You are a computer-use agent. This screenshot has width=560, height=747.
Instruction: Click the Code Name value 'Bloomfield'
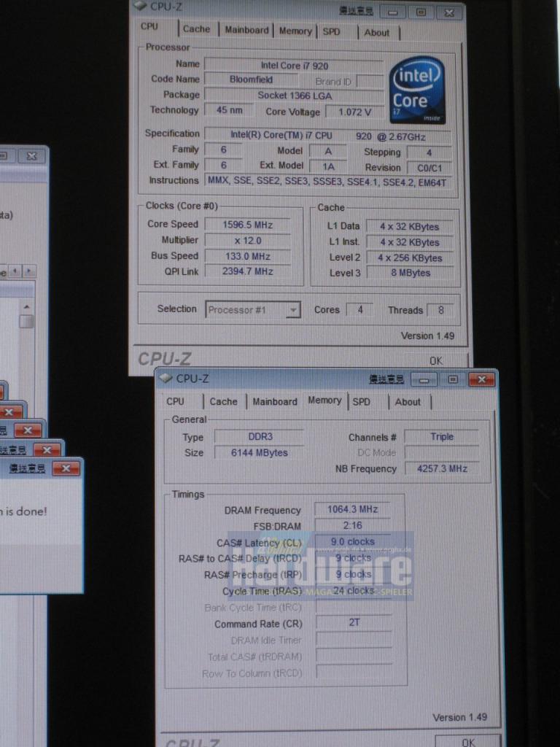pos(251,80)
